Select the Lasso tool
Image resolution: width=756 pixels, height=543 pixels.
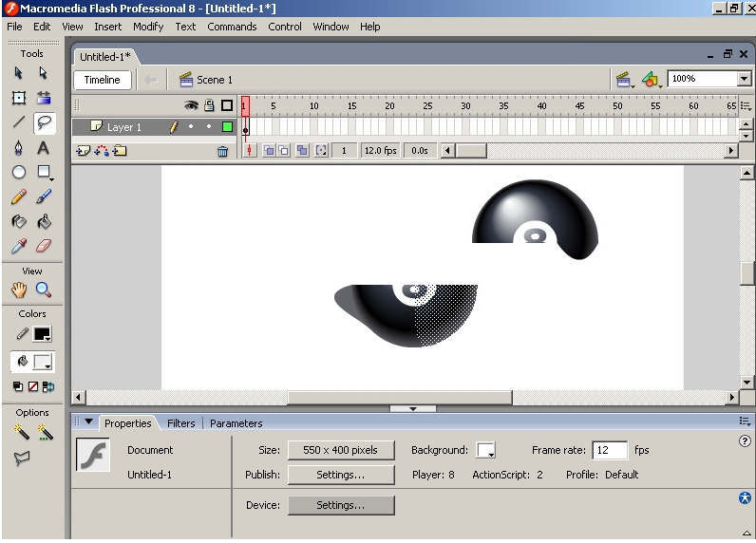pyautogui.click(x=44, y=122)
